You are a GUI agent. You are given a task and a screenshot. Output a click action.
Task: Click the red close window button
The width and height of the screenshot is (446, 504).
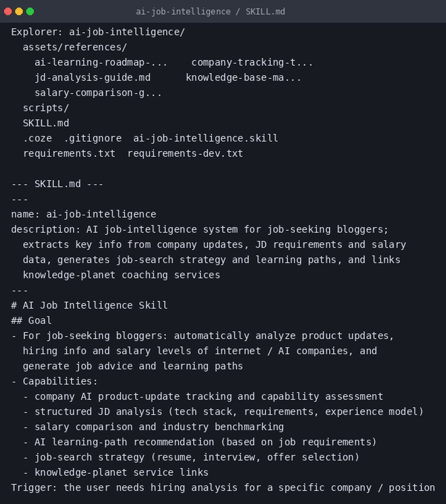click(x=8, y=11)
